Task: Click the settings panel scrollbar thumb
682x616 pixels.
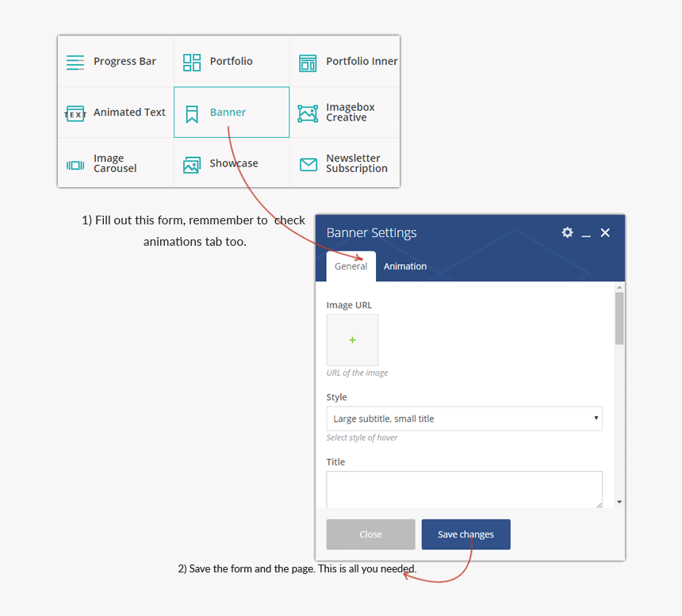Action: [x=619, y=318]
